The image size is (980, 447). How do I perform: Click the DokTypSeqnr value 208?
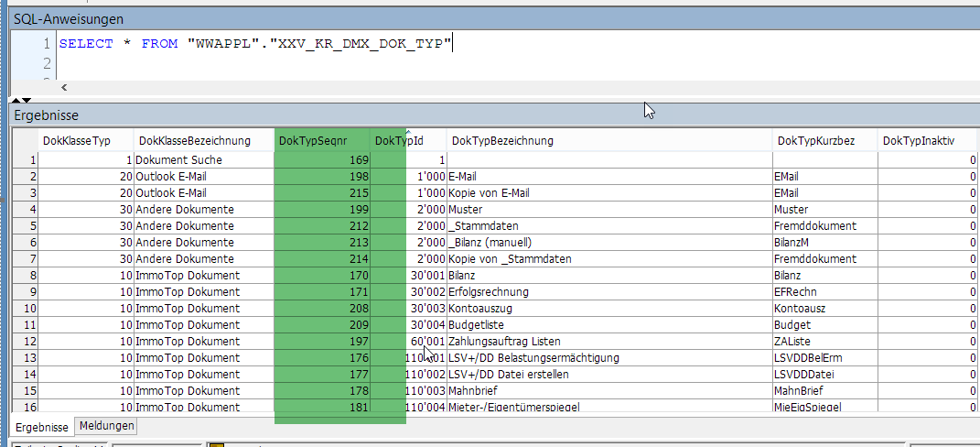tap(322, 309)
